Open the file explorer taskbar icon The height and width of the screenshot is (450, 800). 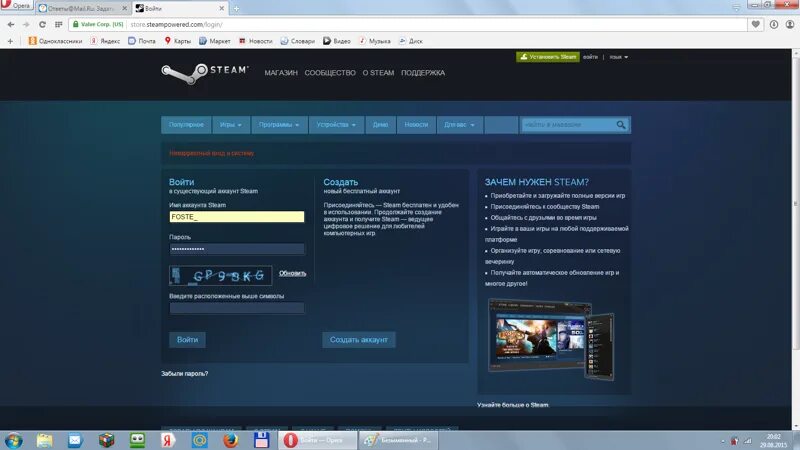(44, 440)
